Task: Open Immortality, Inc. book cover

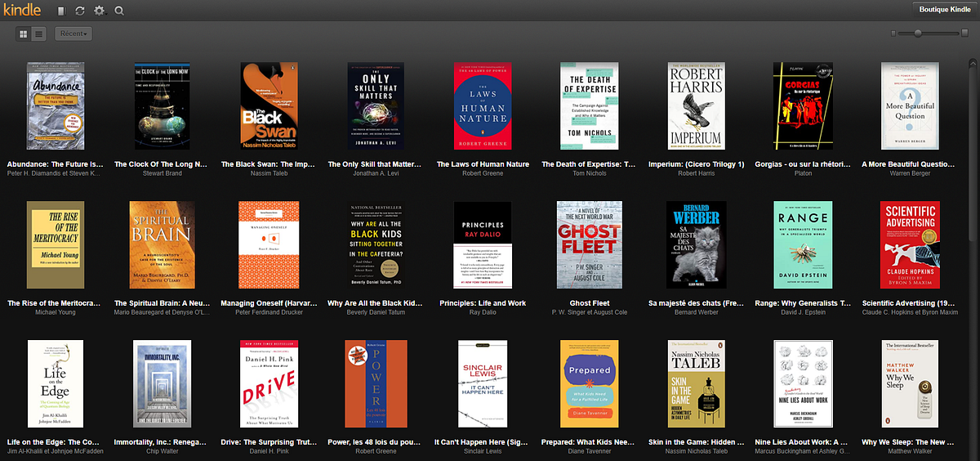Action: [x=163, y=384]
